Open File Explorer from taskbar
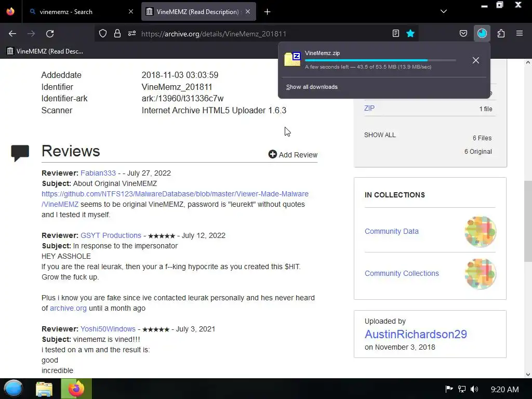Viewport: 532px width, 399px height. (x=45, y=389)
